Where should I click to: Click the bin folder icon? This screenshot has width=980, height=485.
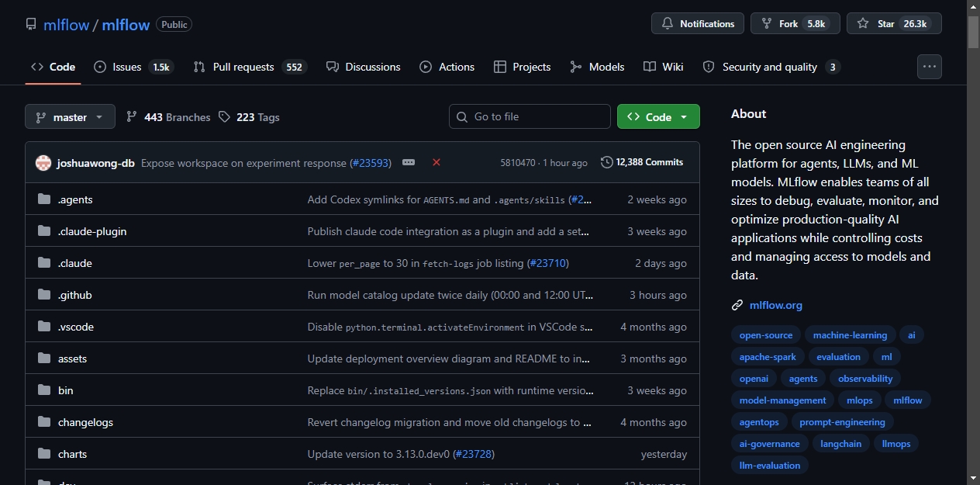point(44,390)
